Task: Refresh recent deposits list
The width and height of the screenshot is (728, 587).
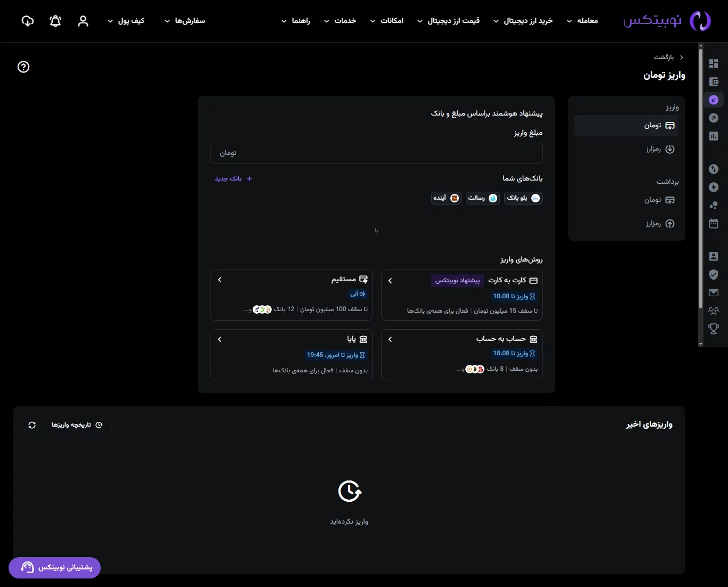Action: pyautogui.click(x=32, y=425)
